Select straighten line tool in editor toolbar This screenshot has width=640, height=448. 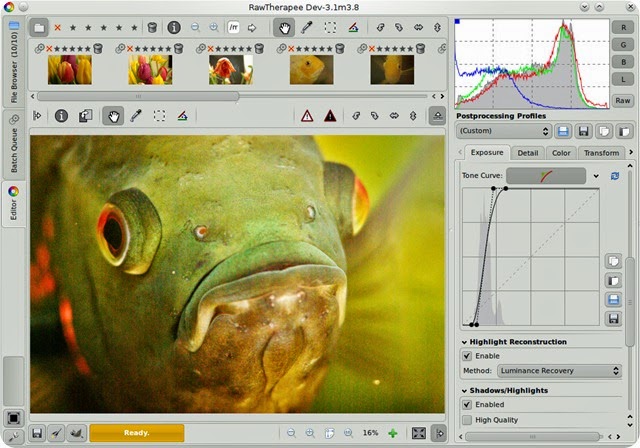[182, 116]
